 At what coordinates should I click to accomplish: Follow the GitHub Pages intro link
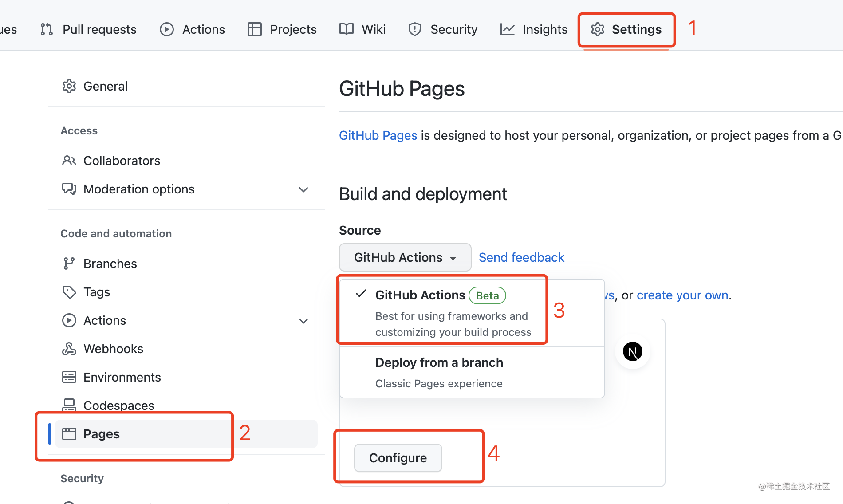(x=378, y=135)
